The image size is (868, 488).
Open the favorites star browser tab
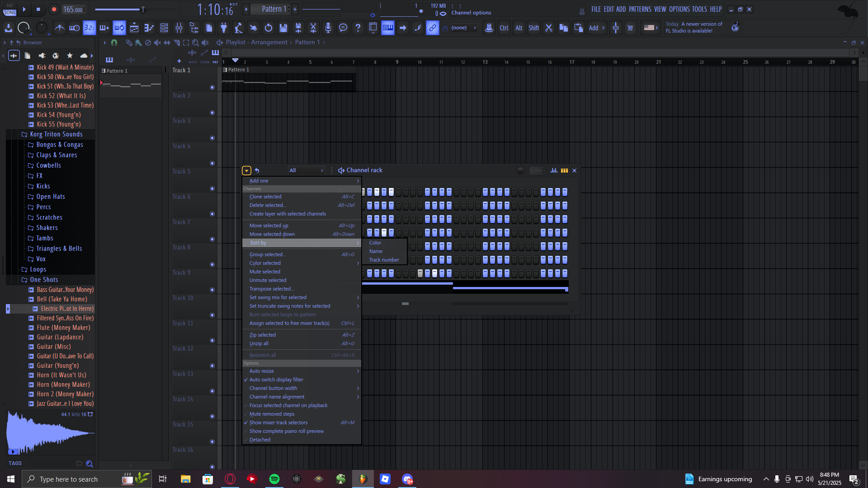70,56
